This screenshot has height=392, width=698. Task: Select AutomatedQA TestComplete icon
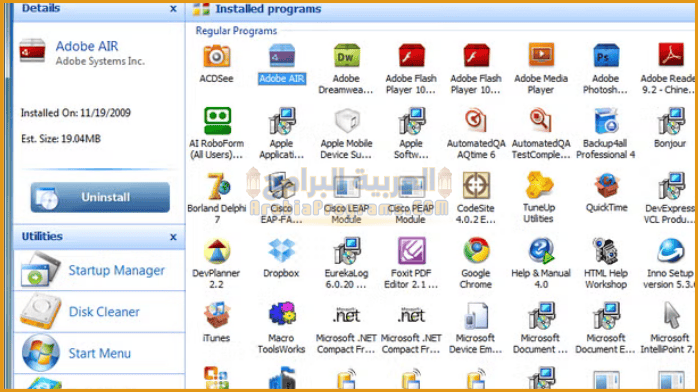click(541, 121)
